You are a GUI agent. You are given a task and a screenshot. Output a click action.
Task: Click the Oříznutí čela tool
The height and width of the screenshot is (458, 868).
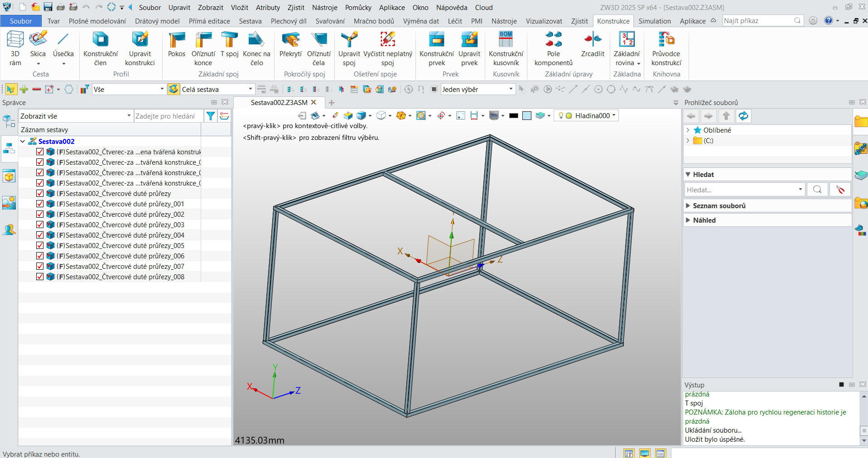coord(319,48)
